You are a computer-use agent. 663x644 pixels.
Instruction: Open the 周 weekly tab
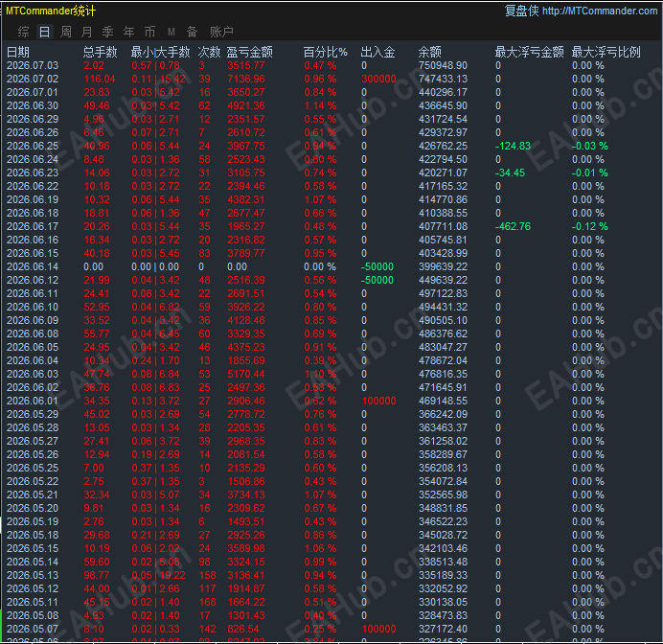coord(66,32)
